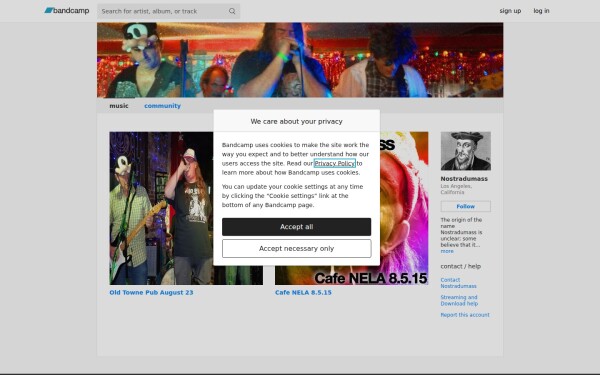Switch to the community tab
This screenshot has width=600, height=375.
(x=162, y=106)
